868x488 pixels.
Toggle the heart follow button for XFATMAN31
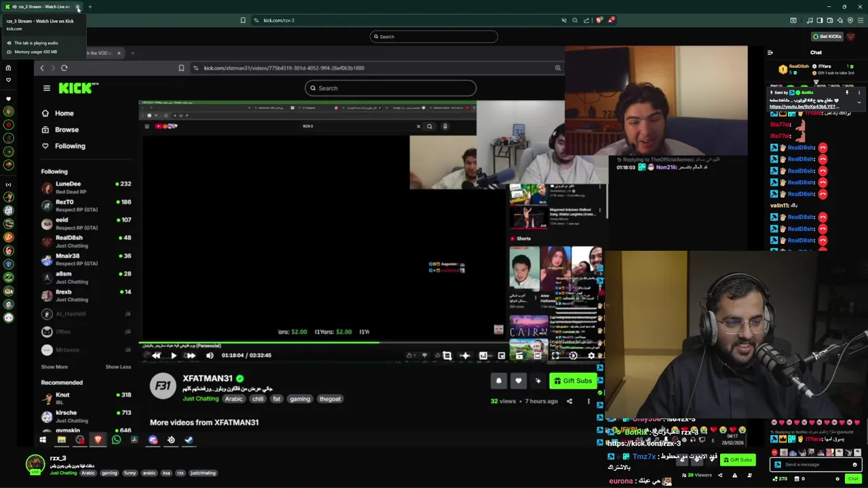pyautogui.click(x=518, y=381)
